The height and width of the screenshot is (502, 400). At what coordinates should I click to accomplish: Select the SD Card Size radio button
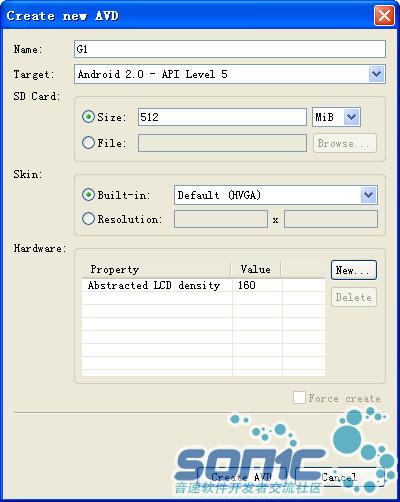point(88,117)
